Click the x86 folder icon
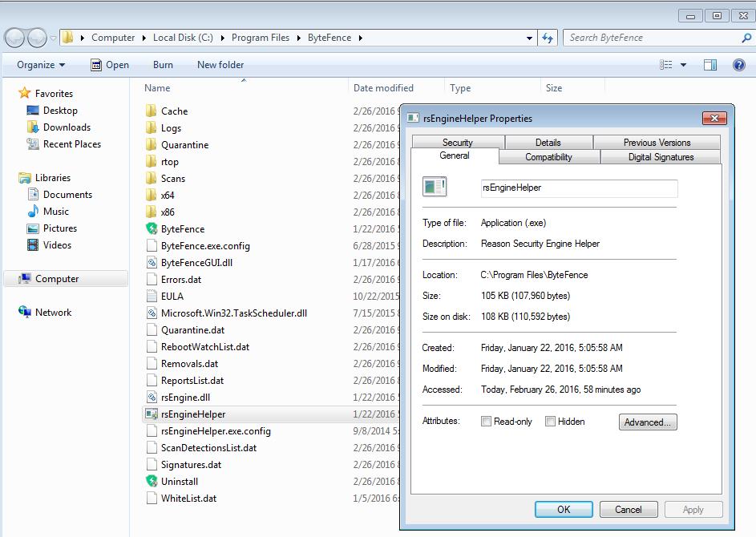756x537 pixels. [152, 212]
